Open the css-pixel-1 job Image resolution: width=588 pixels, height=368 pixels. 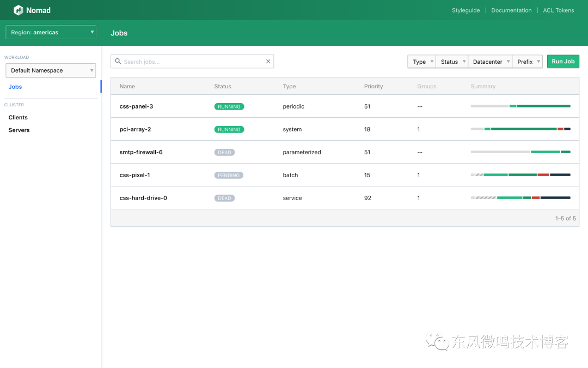[134, 176]
